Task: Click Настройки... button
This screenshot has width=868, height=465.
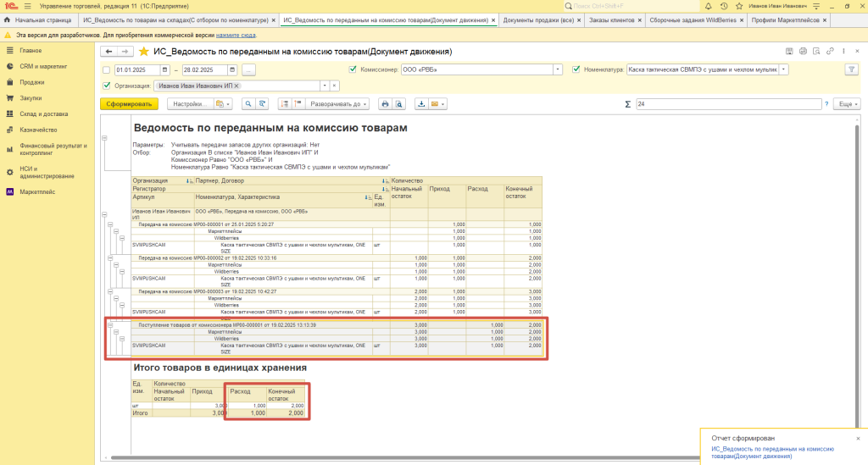Action: [191, 104]
